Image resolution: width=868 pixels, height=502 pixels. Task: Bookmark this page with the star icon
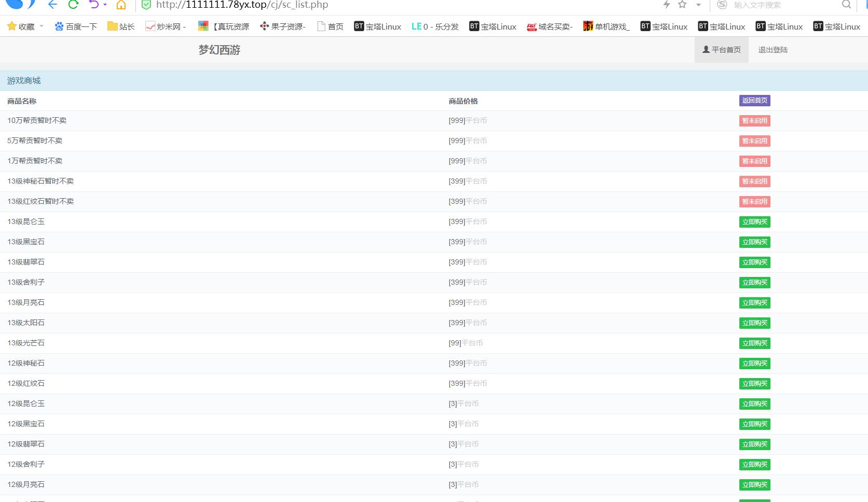(682, 5)
